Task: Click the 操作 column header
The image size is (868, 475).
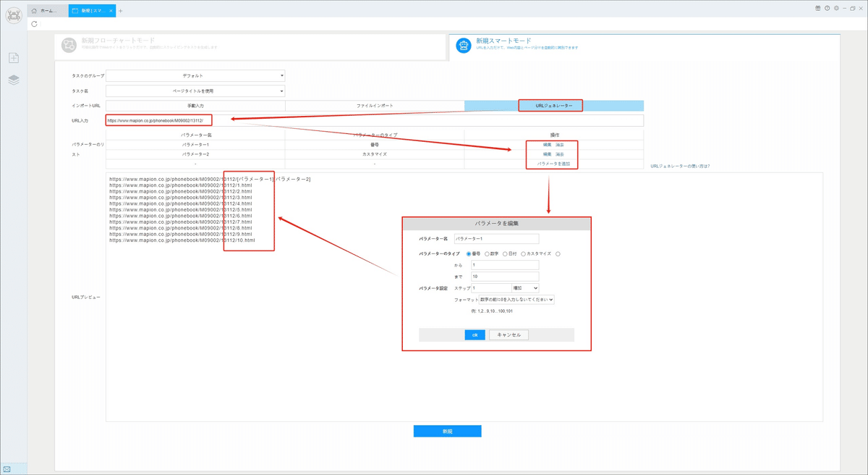Action: click(554, 135)
